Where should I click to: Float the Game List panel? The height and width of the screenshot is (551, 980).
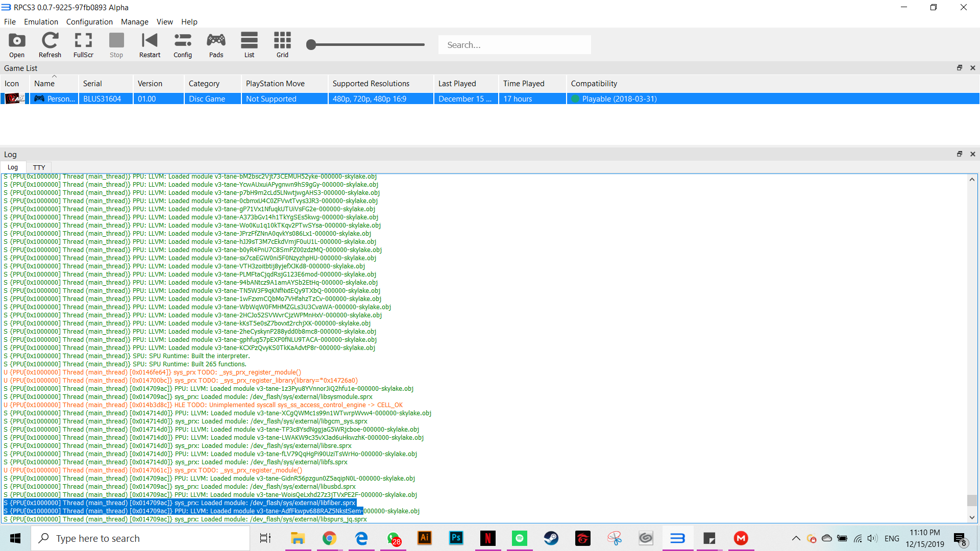959,68
